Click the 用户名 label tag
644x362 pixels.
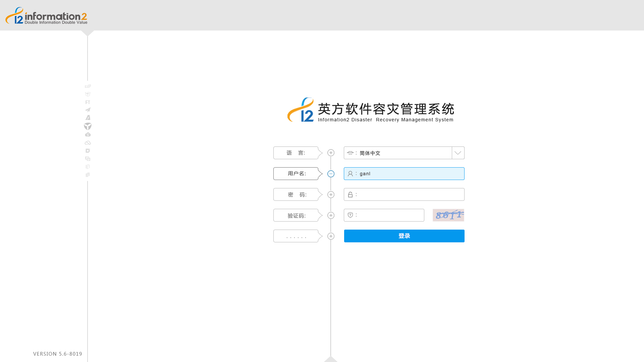tap(296, 174)
